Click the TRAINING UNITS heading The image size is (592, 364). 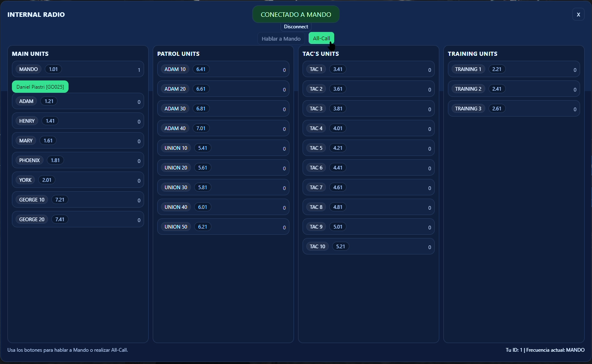click(x=473, y=54)
